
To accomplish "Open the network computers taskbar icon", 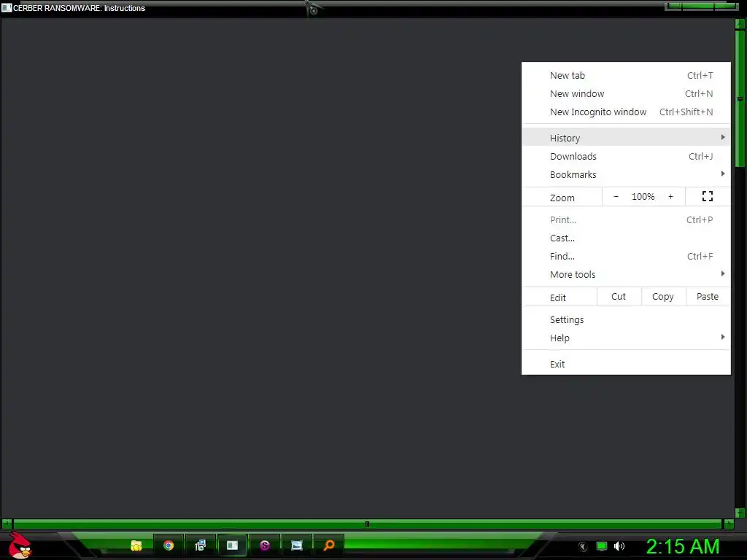I will pyautogui.click(x=200, y=545).
